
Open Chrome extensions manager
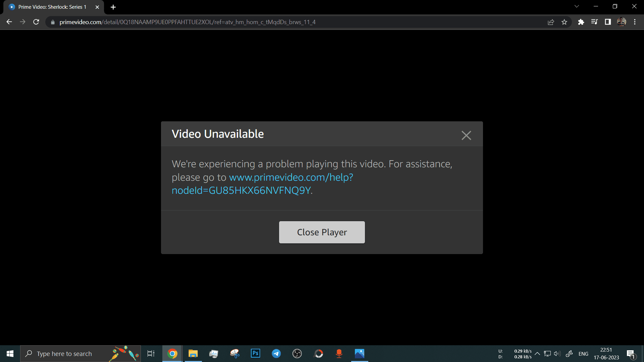coord(582,22)
